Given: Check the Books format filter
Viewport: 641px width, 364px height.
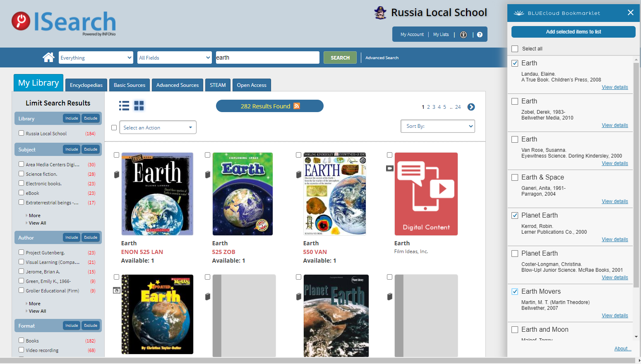Looking at the screenshot, I should (x=21, y=340).
